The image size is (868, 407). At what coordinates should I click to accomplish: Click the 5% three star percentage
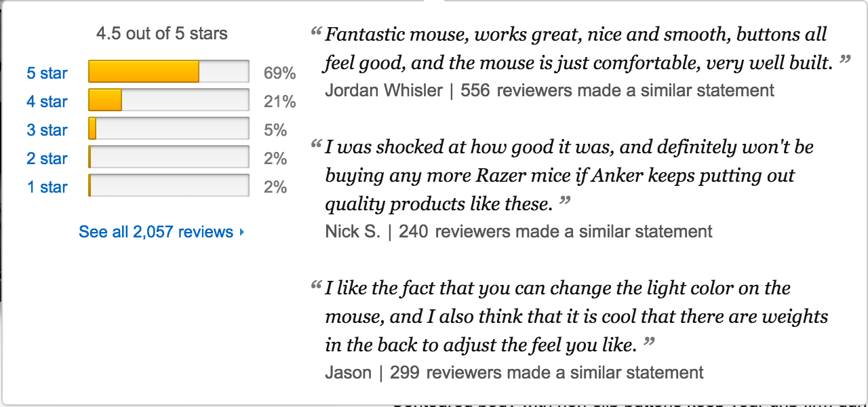pos(275,130)
